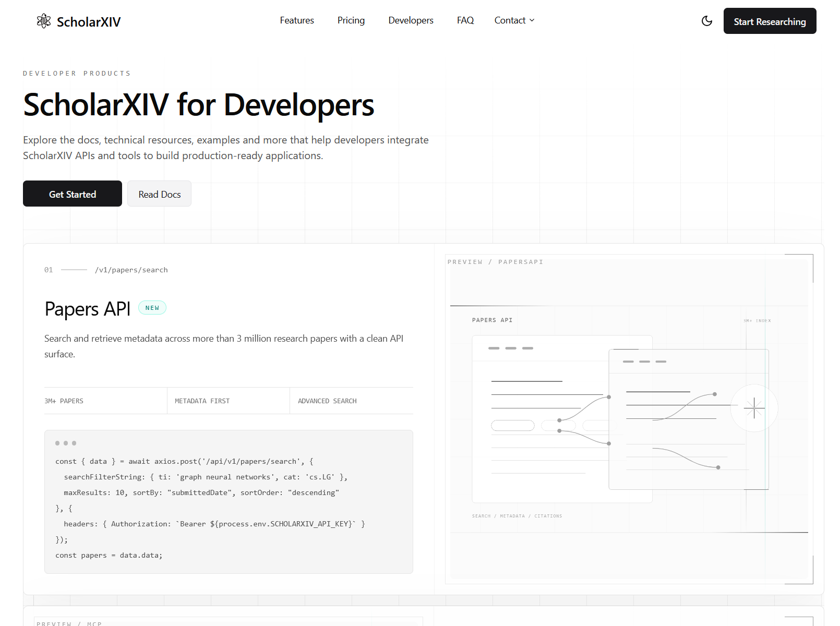Screen dimensions: 840x626
Task: Open the Features menu item
Action: [297, 20]
